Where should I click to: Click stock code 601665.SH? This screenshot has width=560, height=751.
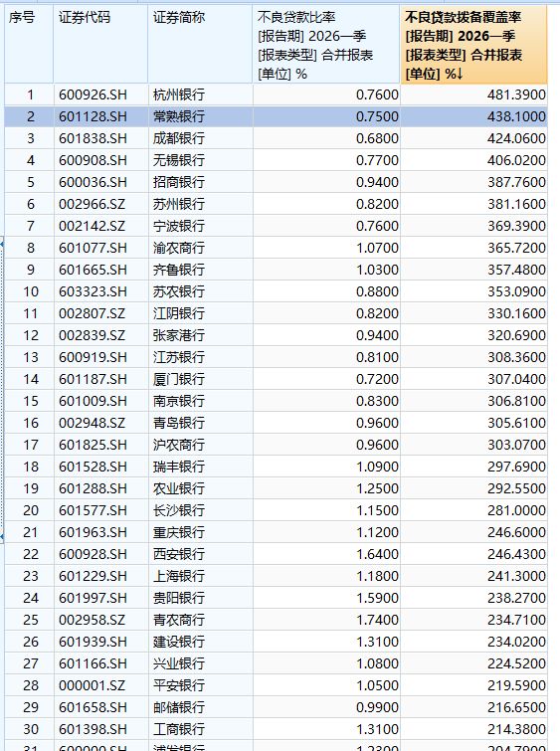tap(93, 270)
